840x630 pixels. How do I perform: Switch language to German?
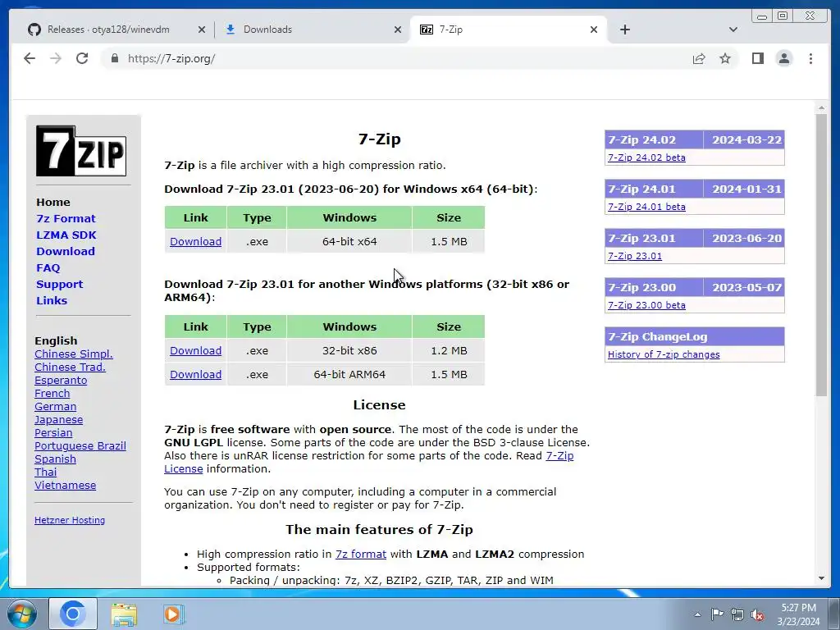coord(55,407)
